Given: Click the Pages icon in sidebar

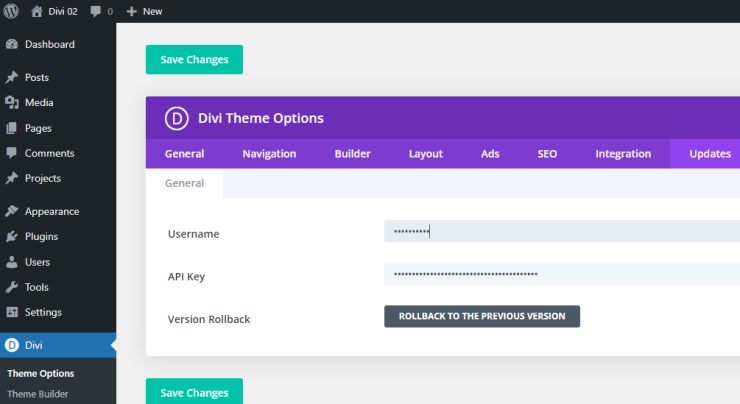Looking at the screenshot, I should [x=12, y=128].
